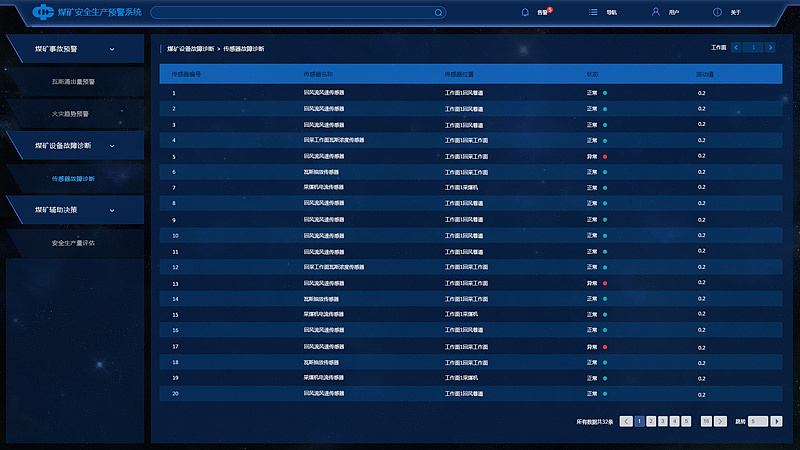Click the magnifier icon in search bar
Viewport: 800px width, 450px height.
pyautogui.click(x=438, y=13)
